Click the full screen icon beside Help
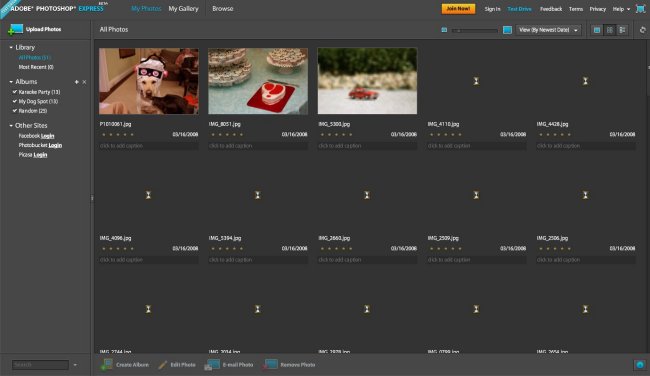Image resolution: width=650 pixels, height=376 pixels. [640, 9]
